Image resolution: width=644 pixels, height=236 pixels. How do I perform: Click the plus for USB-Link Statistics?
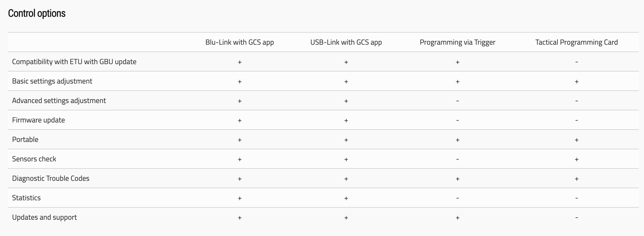(346, 198)
